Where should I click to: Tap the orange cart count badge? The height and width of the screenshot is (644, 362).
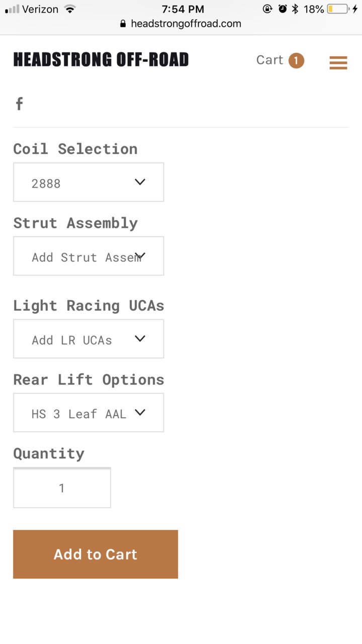pyautogui.click(x=296, y=60)
